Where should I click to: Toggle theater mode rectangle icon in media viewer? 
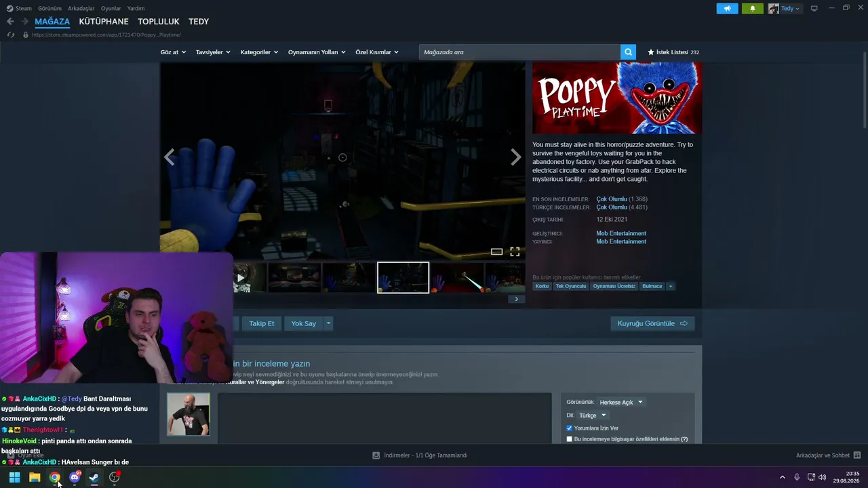click(496, 251)
